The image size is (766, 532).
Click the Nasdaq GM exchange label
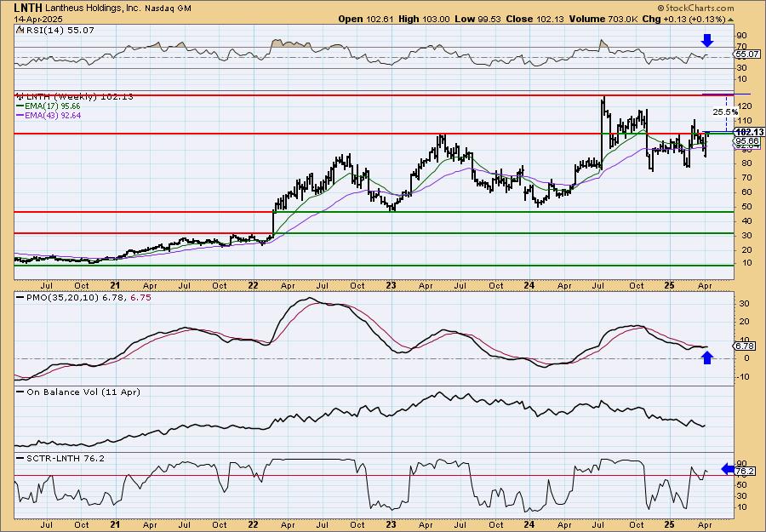[x=169, y=9]
